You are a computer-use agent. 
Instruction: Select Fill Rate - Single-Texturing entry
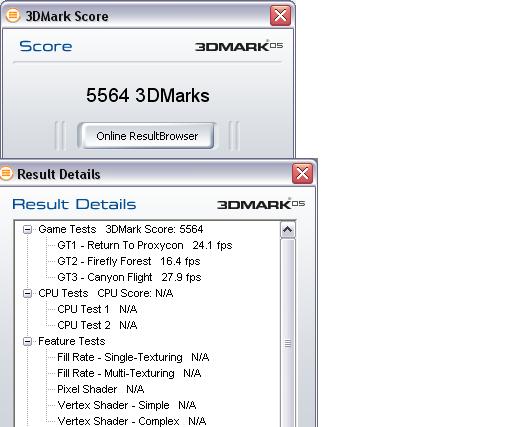[133, 357]
